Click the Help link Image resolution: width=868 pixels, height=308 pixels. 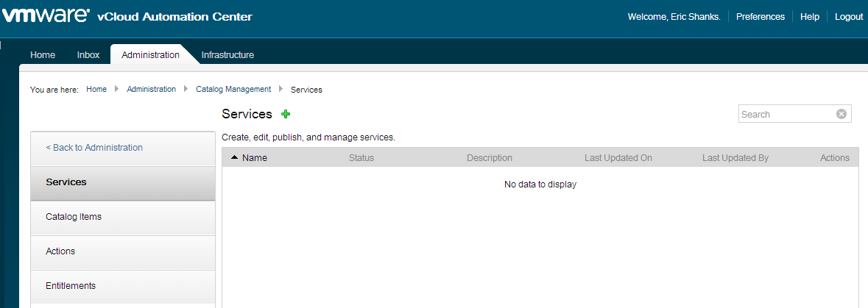point(809,17)
